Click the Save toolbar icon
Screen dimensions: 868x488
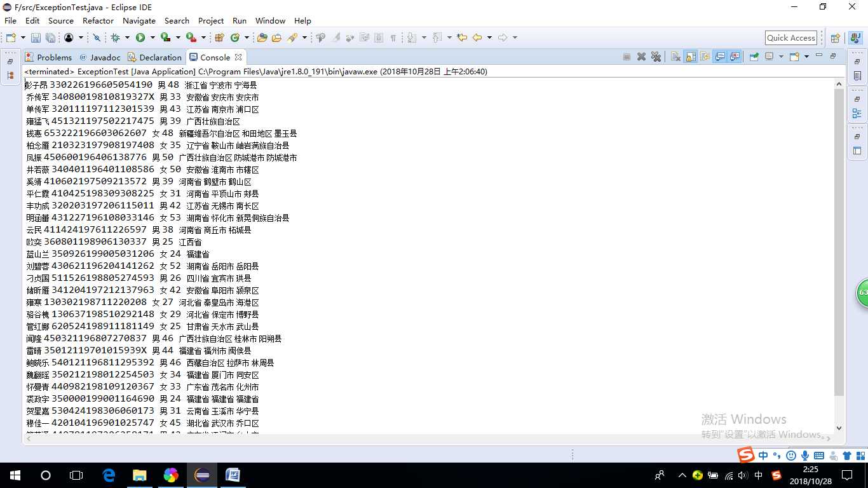coord(36,37)
